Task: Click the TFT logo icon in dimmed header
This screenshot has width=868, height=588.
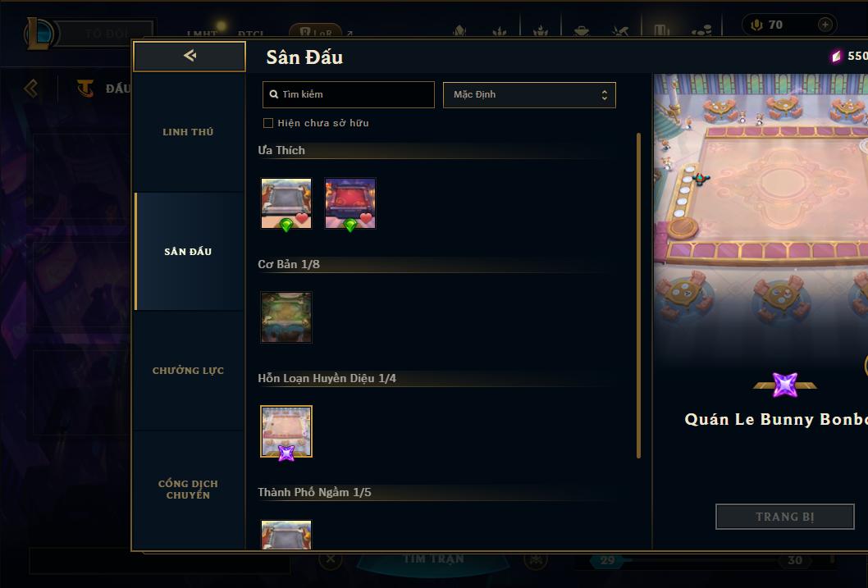Action: tap(85, 89)
